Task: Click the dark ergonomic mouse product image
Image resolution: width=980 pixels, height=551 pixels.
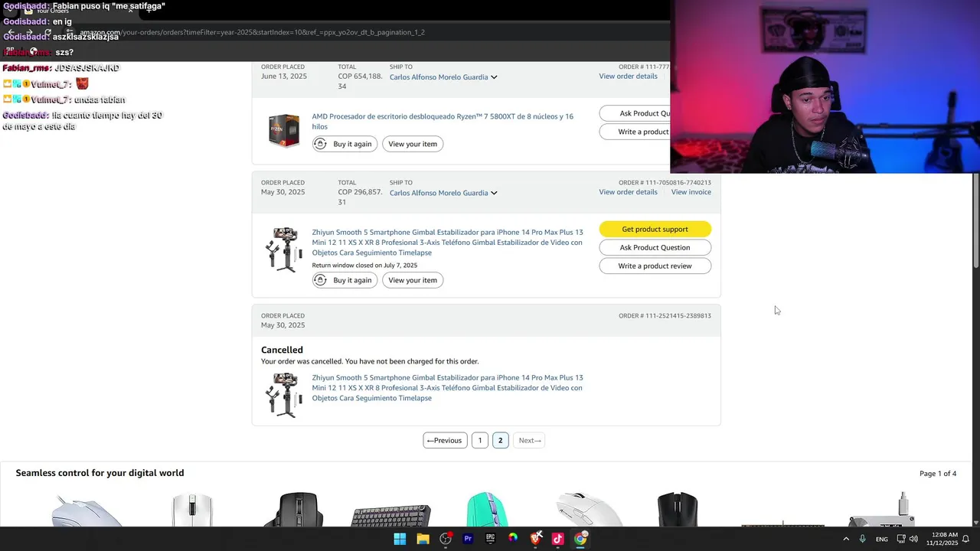Action: tap(298, 510)
